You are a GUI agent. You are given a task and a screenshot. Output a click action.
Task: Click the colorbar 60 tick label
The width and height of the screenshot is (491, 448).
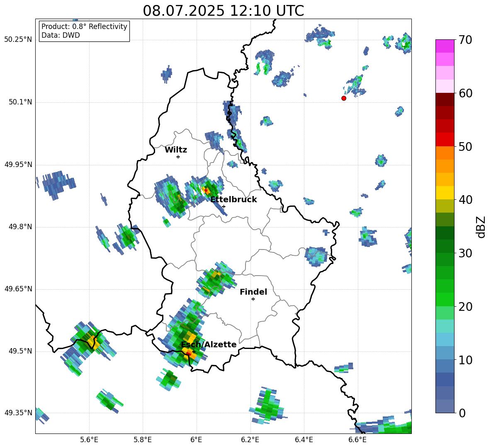coord(465,93)
